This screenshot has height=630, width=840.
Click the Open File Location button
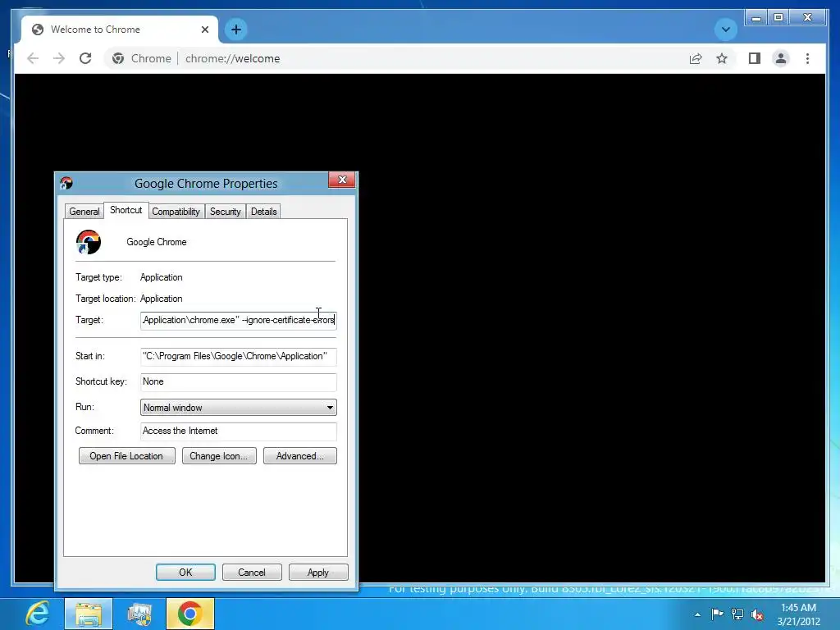click(126, 456)
